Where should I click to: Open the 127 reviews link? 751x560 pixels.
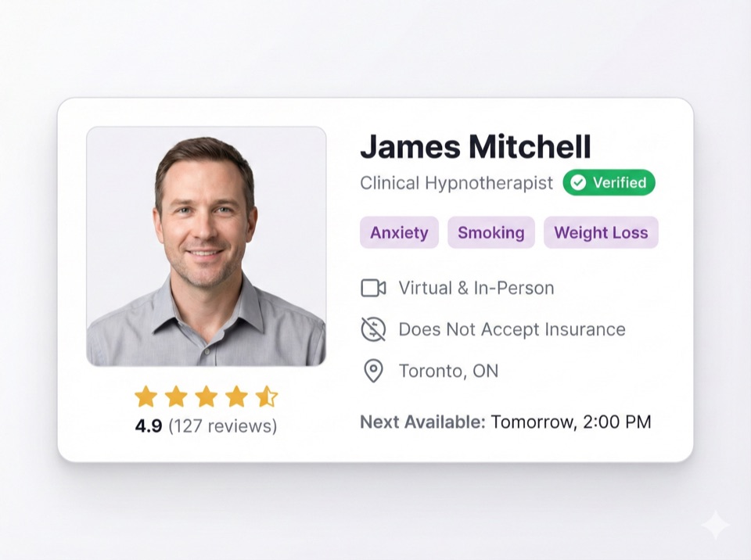(x=223, y=425)
